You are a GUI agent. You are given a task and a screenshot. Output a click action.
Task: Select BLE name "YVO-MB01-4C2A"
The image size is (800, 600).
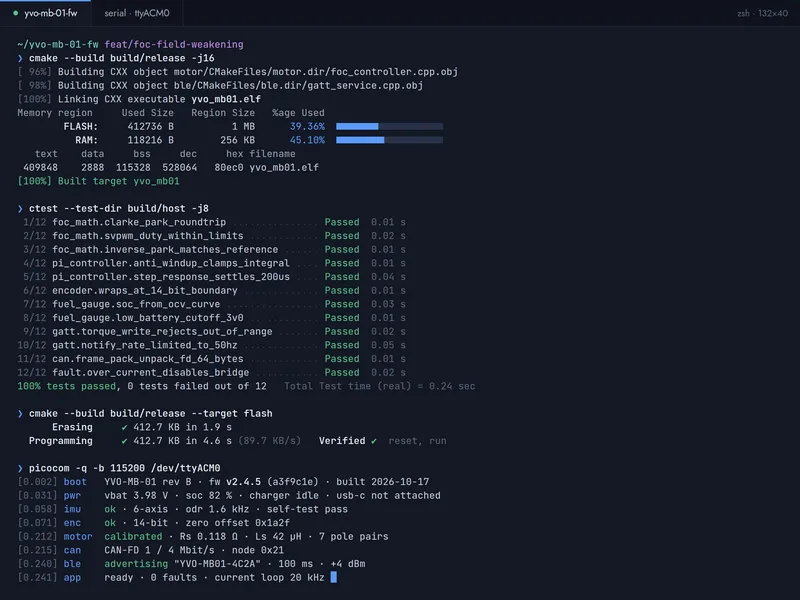217,564
